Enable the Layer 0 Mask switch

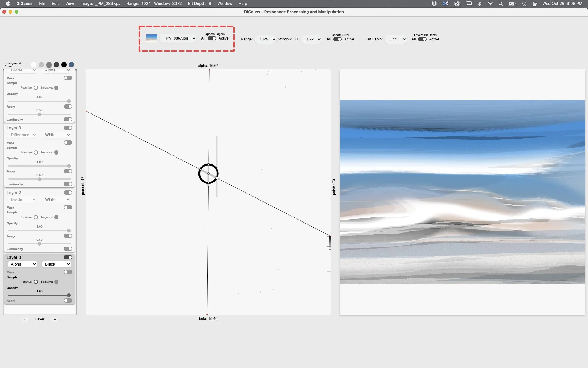68,272
